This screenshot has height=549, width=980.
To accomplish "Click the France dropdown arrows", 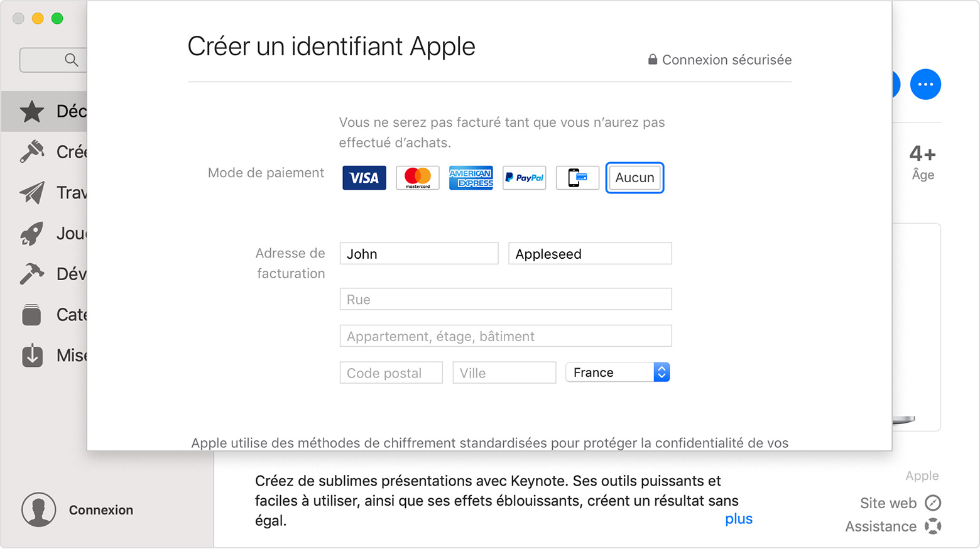I will [x=661, y=372].
